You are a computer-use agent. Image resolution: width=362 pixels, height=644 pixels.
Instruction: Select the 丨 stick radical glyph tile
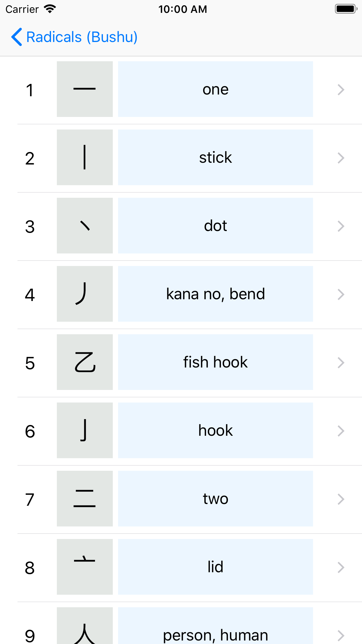pos(85,157)
